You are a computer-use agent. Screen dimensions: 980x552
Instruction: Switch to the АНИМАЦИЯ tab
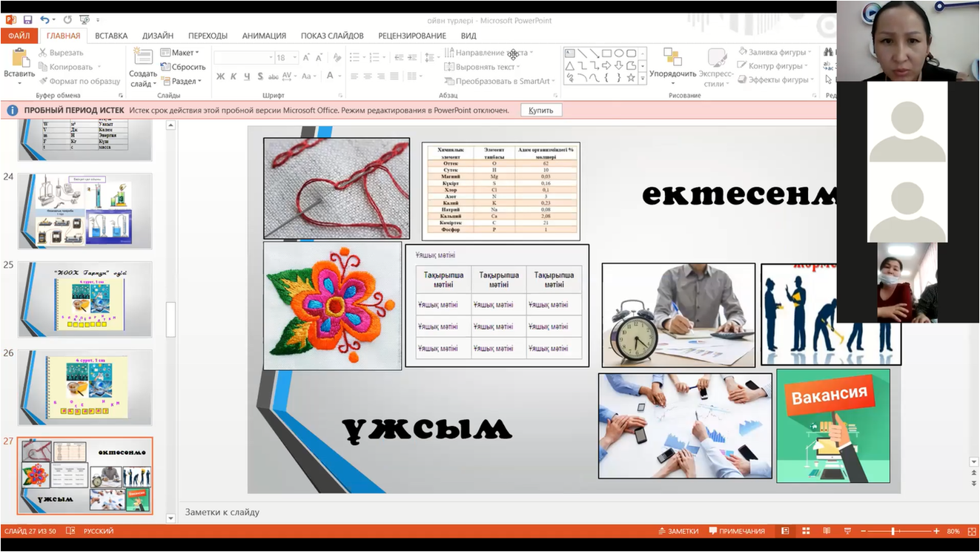(x=264, y=36)
